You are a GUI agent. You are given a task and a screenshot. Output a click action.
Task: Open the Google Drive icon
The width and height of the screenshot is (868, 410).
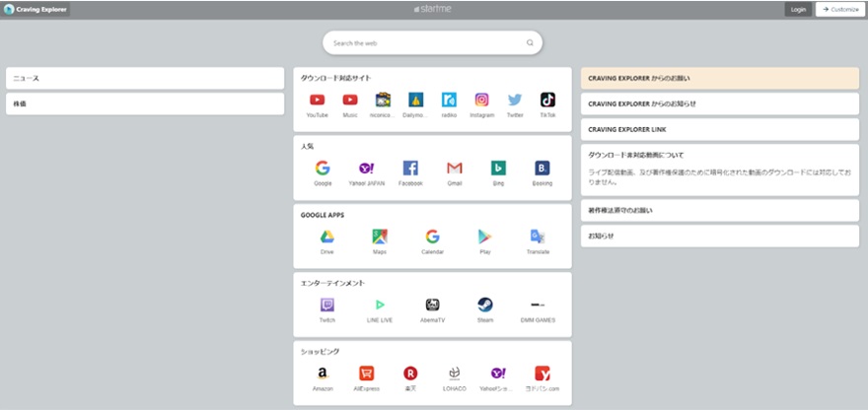click(327, 237)
